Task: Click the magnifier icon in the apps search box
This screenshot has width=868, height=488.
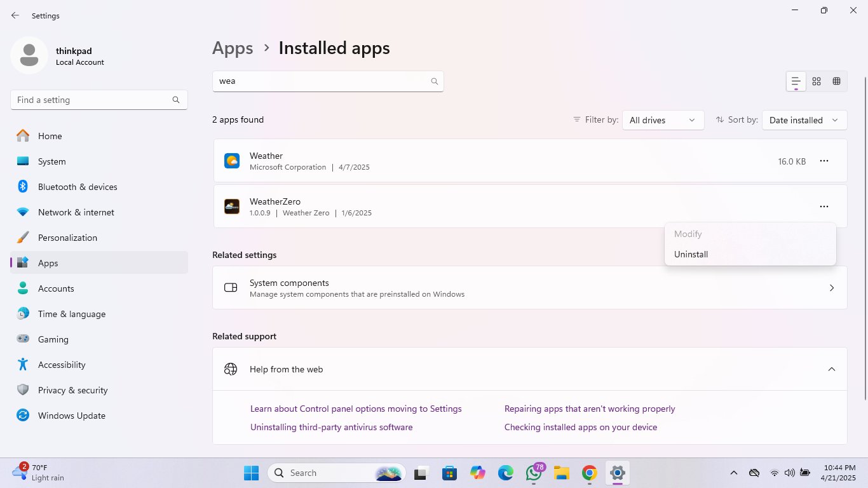Action: click(x=435, y=81)
